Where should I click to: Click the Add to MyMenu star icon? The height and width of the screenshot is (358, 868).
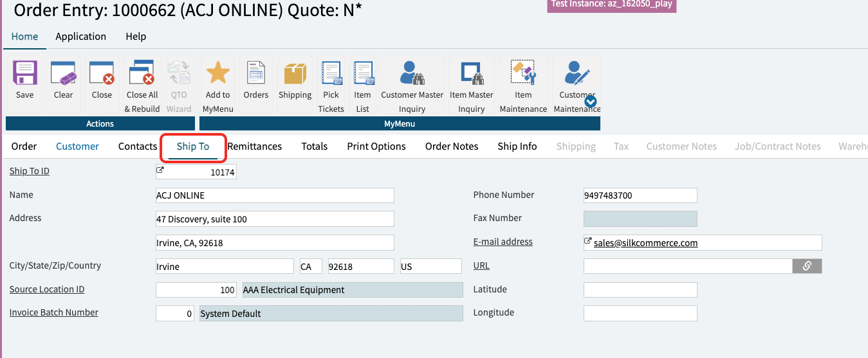[x=217, y=74]
